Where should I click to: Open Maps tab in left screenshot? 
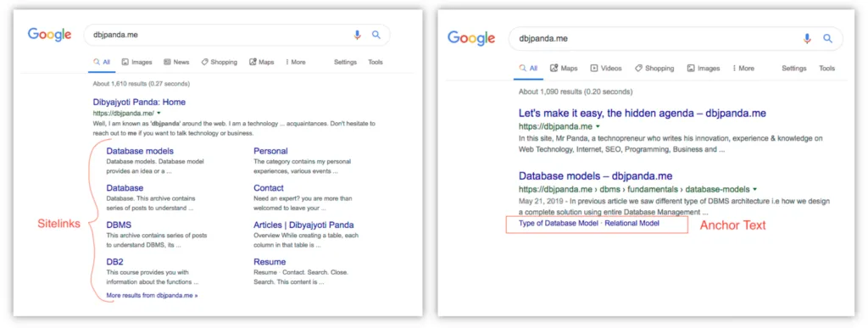[262, 62]
